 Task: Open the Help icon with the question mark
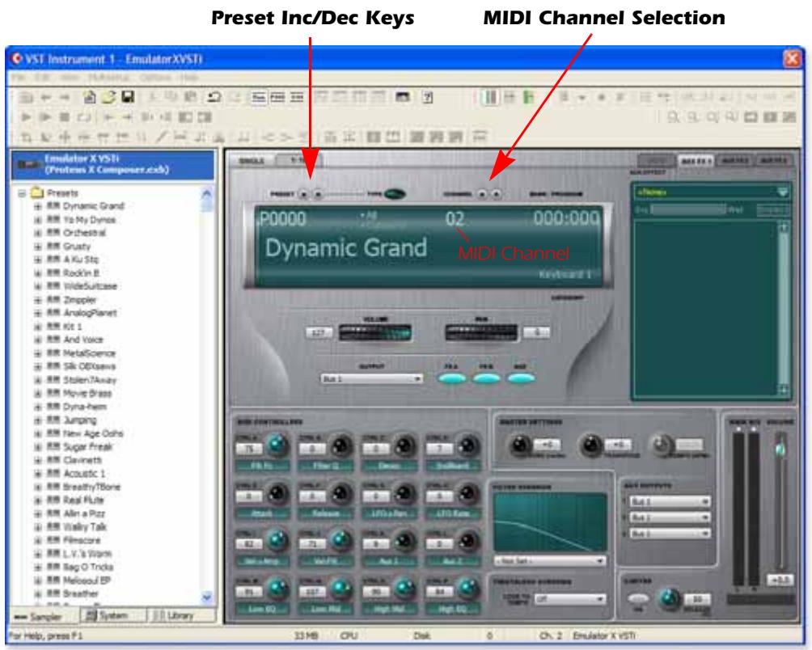pos(427,97)
